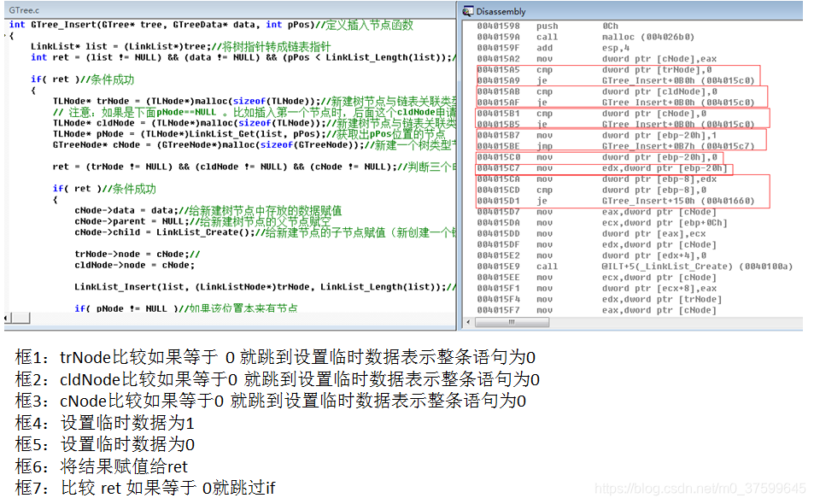Click disassembly line 004015A2 mov [cNode],eax
Image resolution: width=814 pixels, height=504 pixels.
coord(597,59)
